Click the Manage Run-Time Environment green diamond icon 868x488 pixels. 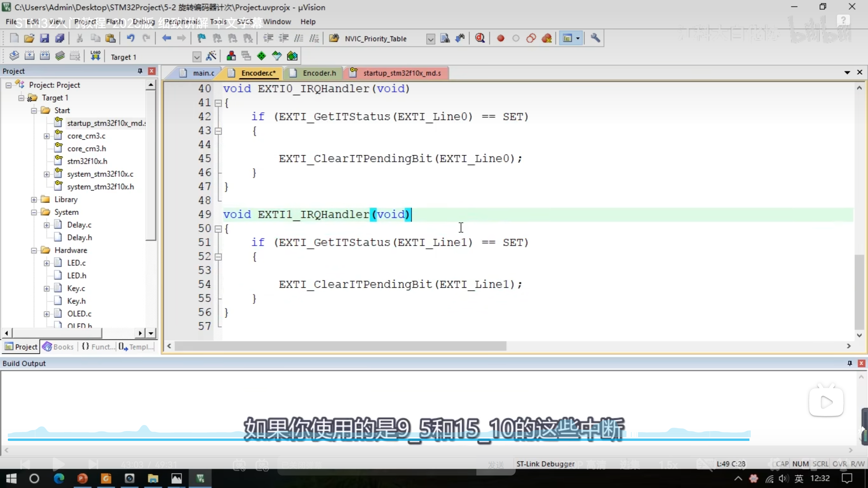261,56
